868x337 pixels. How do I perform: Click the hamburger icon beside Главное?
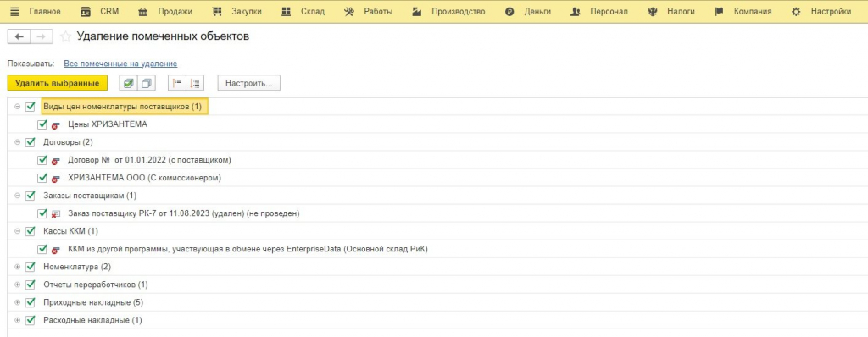click(15, 12)
